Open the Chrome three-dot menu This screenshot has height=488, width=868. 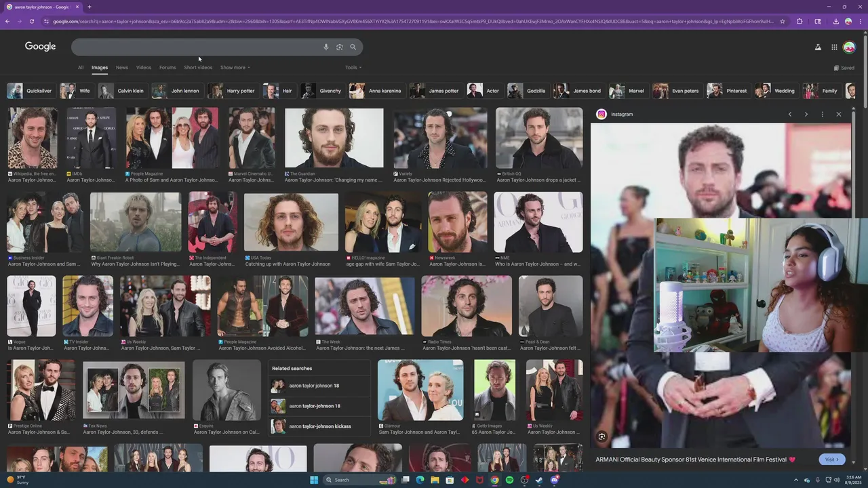pyautogui.click(x=861, y=21)
